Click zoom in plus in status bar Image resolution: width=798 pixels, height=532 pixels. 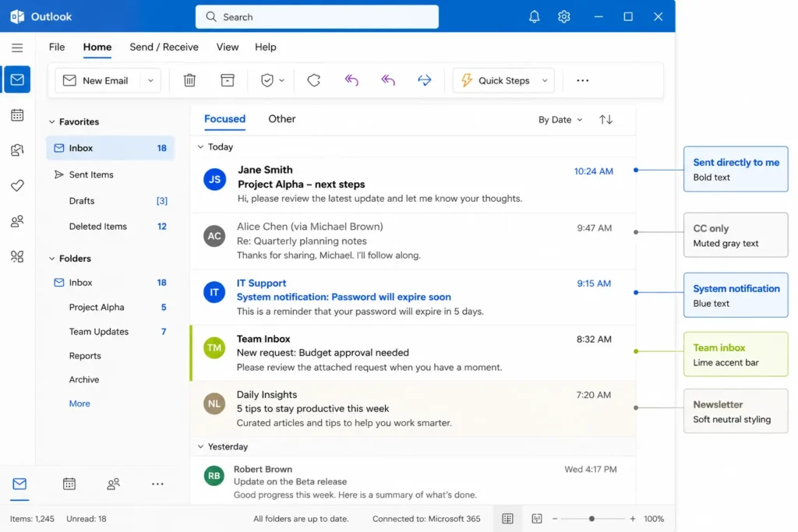click(x=632, y=519)
